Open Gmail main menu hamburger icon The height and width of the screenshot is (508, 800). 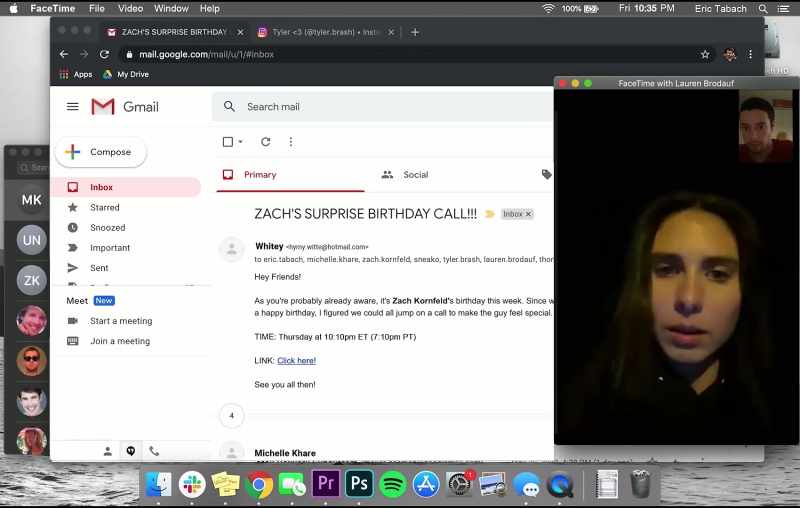(x=72, y=107)
